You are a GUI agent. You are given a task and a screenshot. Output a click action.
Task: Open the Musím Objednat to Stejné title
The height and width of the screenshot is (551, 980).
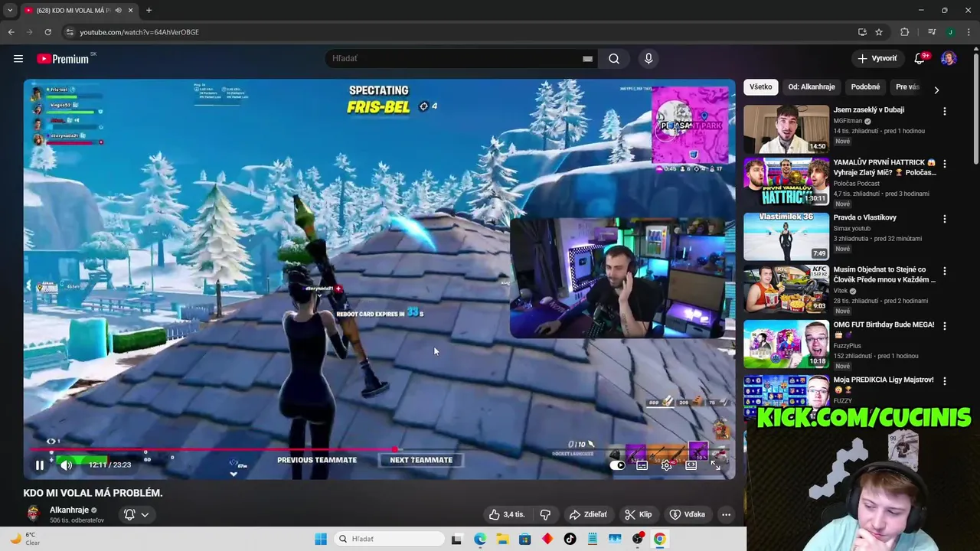884,274
